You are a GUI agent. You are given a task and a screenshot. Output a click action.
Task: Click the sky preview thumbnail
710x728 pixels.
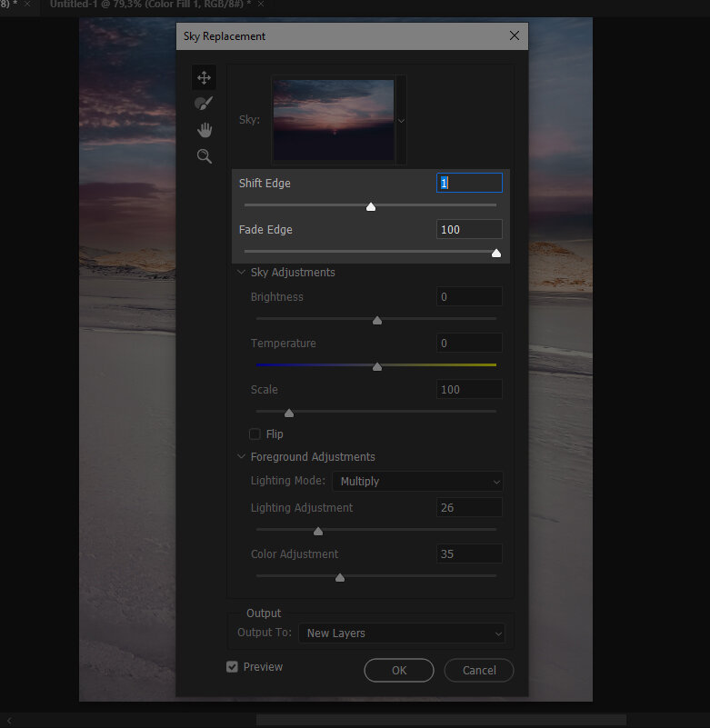[x=334, y=120]
